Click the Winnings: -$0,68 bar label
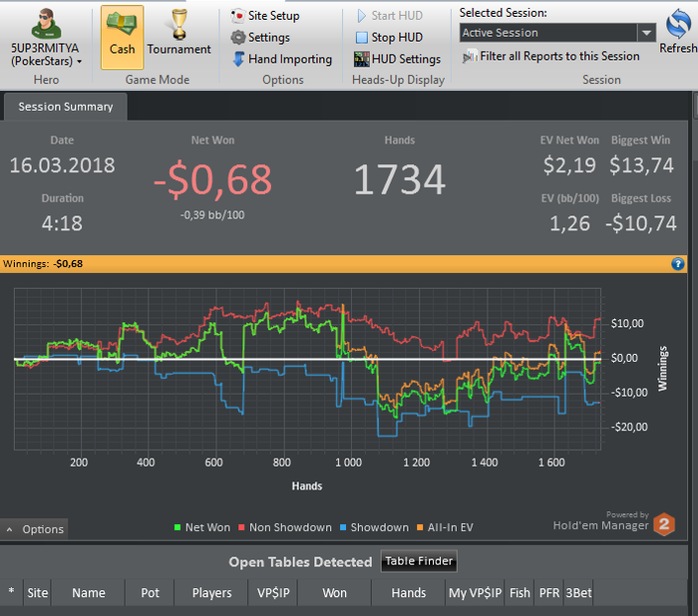Image resolution: width=698 pixels, height=616 pixels. (x=43, y=264)
